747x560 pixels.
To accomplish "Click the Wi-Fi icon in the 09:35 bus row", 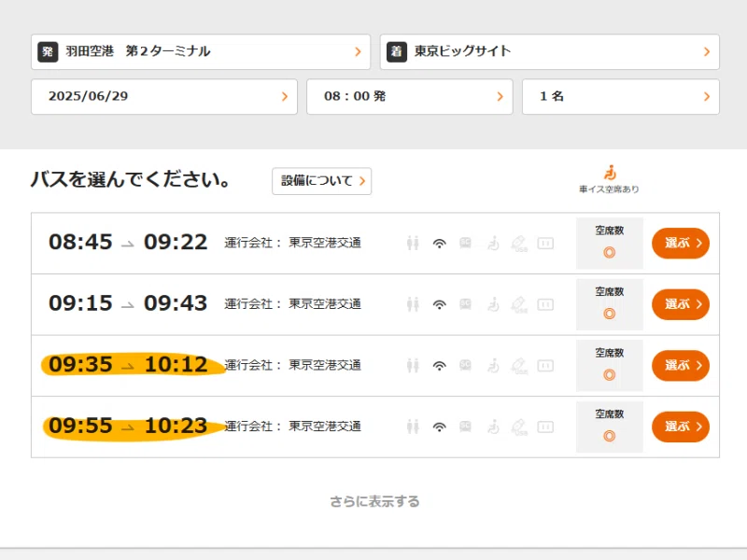I will click(x=439, y=366).
